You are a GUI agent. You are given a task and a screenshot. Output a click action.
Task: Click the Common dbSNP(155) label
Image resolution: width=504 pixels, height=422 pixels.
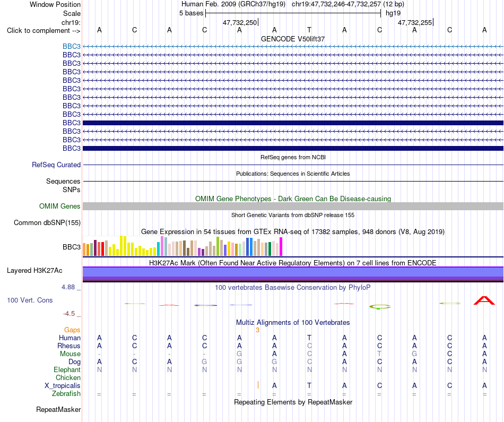pos(47,222)
